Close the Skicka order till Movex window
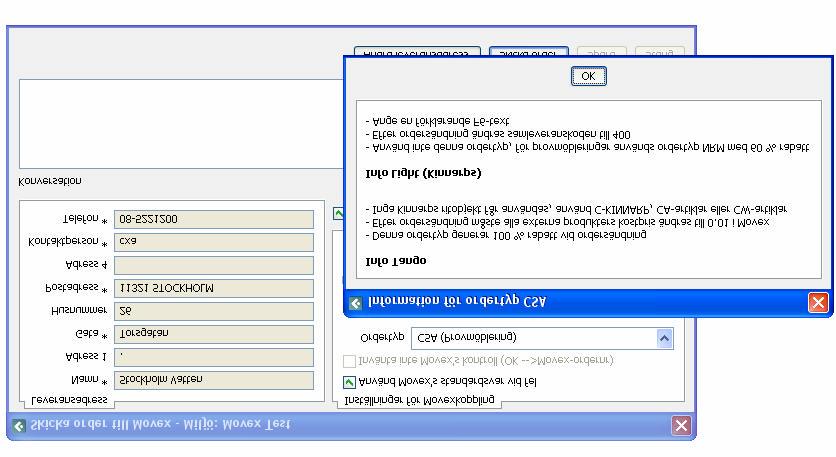This screenshot has height=457, width=836. tap(681, 425)
